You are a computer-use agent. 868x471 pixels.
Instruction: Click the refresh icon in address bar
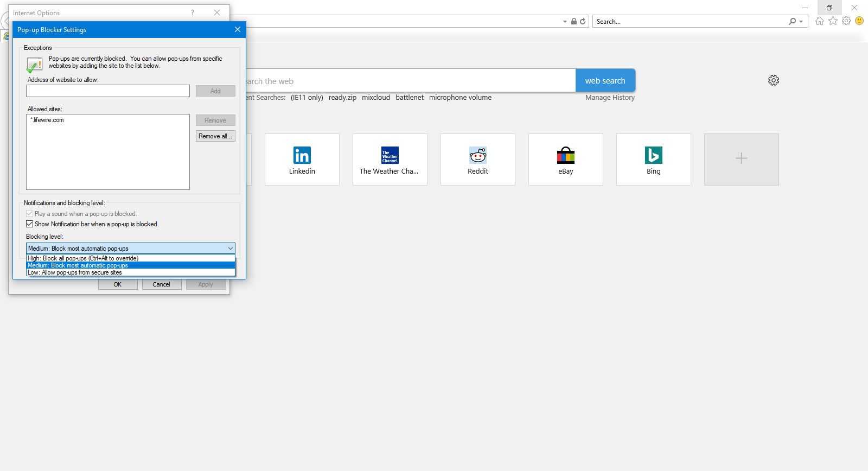583,22
